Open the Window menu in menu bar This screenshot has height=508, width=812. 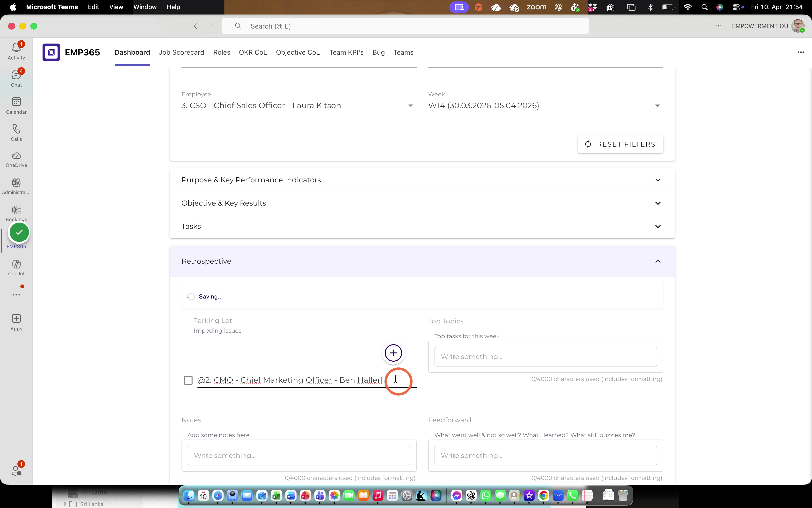point(145,7)
